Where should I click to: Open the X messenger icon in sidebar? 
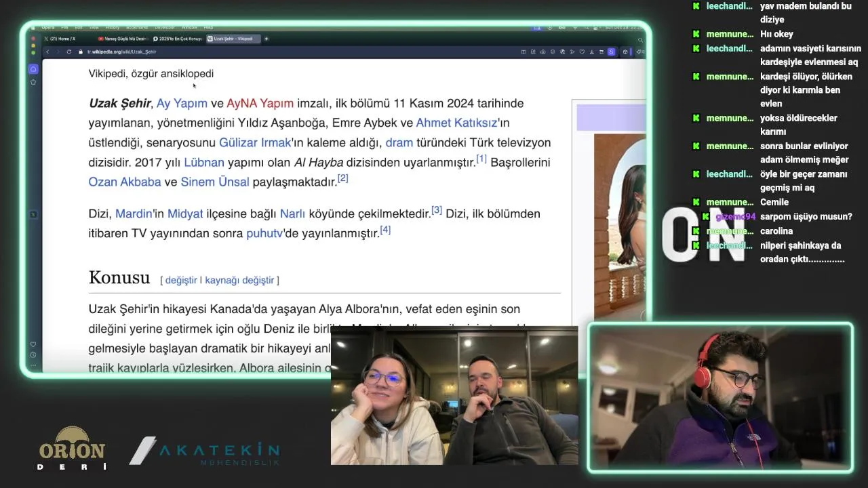[x=33, y=215]
